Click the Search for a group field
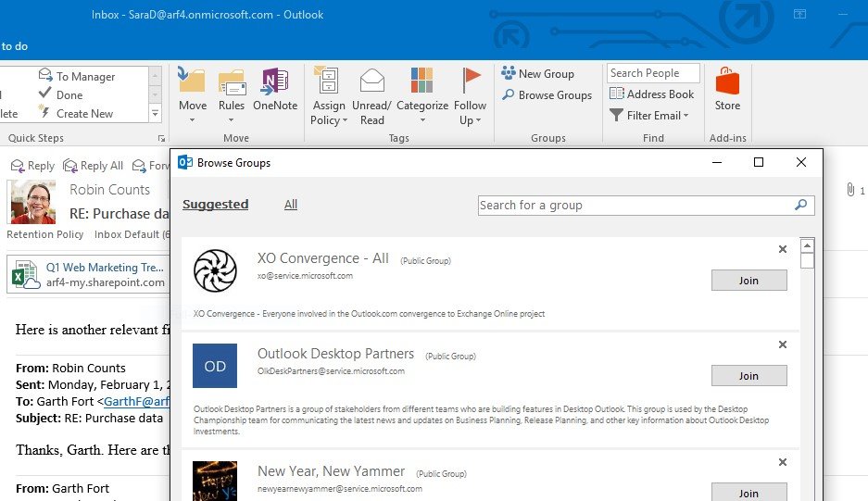Image resolution: width=868 pixels, height=501 pixels. (635, 206)
